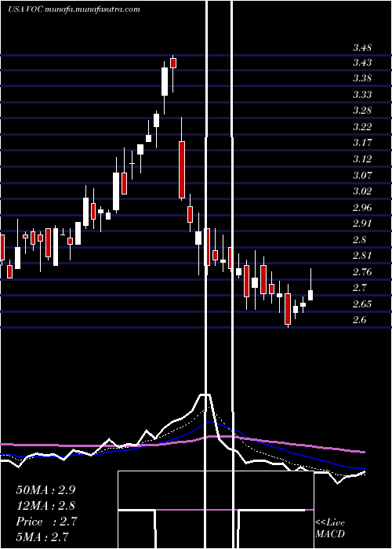Click the 50MA : 2.9 legend entry
Image resolution: width=392 pixels, height=549 pixels.
(x=45, y=490)
